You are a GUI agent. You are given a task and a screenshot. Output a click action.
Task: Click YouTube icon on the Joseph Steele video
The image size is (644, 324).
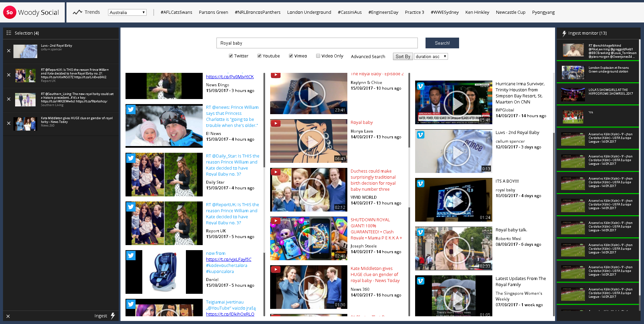click(x=276, y=221)
